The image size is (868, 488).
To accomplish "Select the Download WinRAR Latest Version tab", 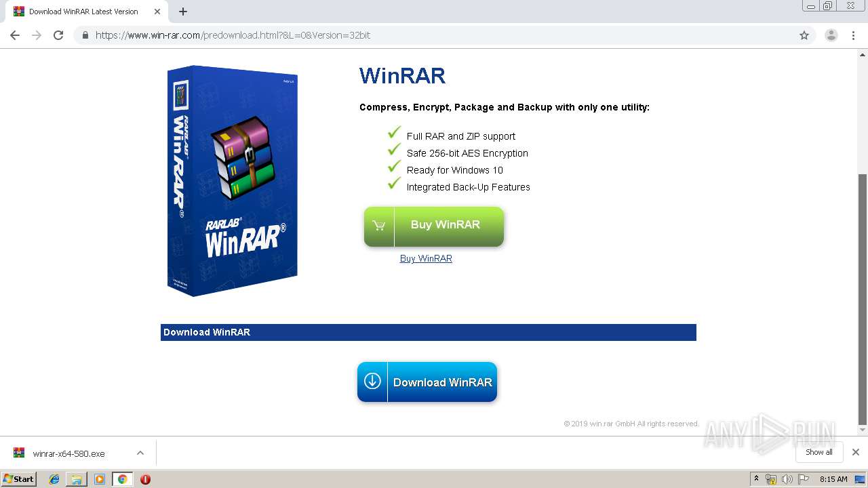I will pyautogui.click(x=87, y=12).
